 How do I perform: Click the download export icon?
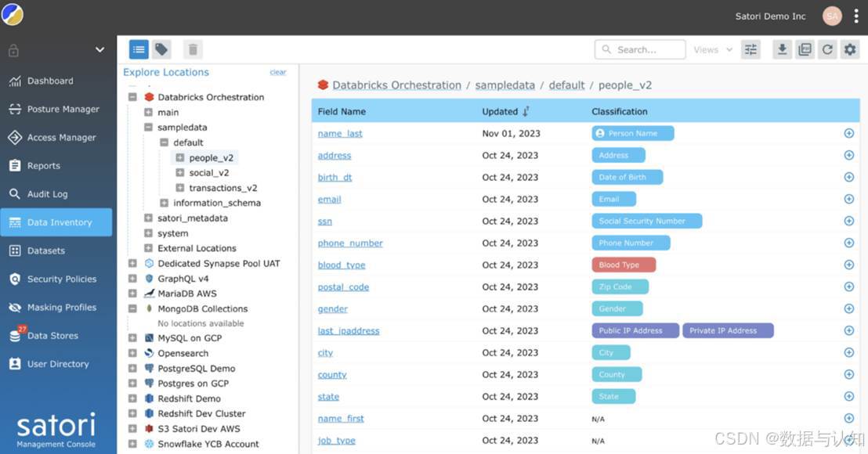pos(782,50)
